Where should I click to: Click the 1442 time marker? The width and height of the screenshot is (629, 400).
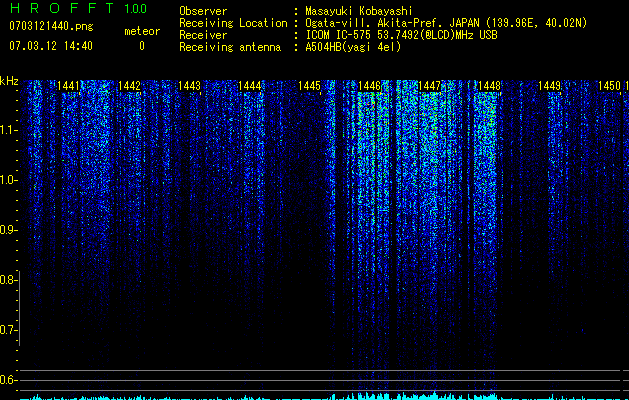pos(129,86)
